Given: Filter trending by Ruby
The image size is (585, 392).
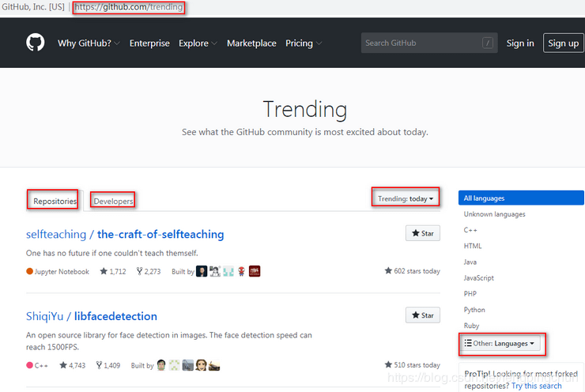Looking at the screenshot, I should (x=471, y=326).
